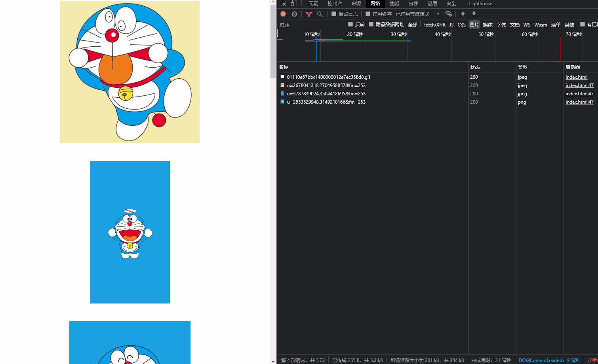The height and width of the screenshot is (364, 598).
Task: Toggle the 反转 filter checkbox
Action: [x=350, y=24]
